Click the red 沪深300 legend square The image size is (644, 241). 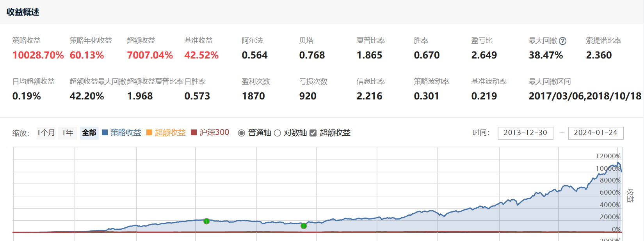194,133
